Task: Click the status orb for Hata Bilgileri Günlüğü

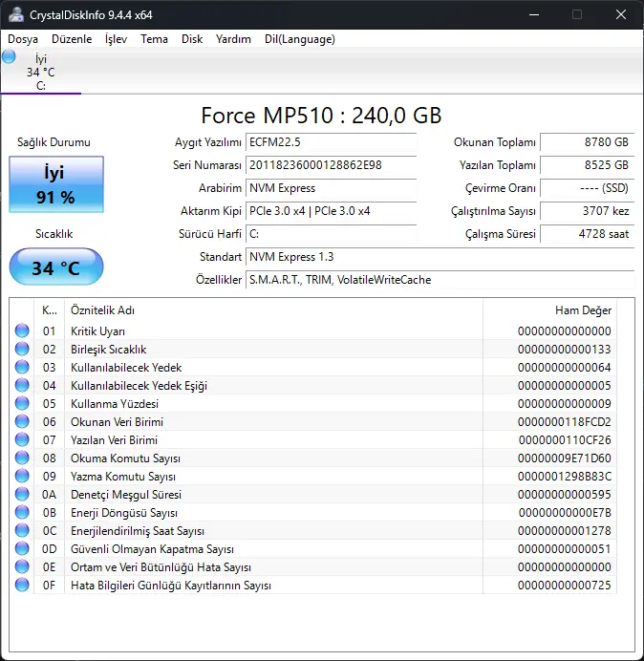Action: pos(22,585)
